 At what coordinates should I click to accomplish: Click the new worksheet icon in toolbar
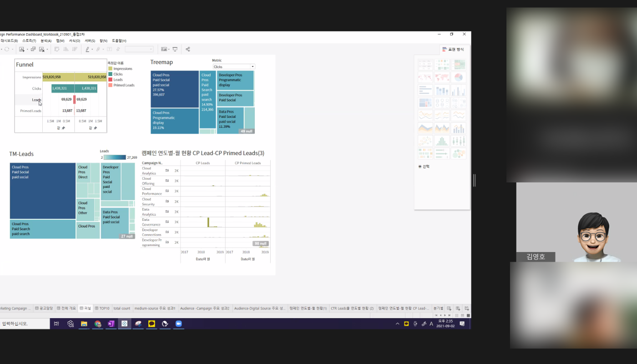point(21,49)
